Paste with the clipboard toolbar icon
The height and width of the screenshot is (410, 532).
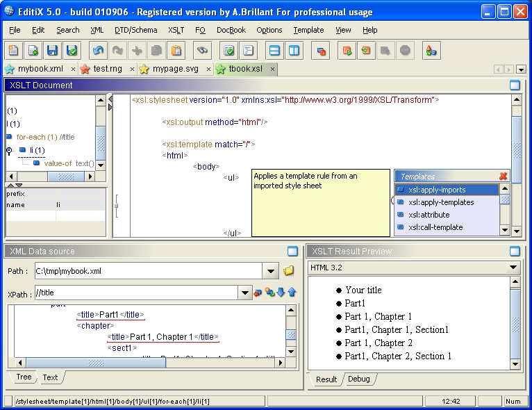click(x=176, y=51)
